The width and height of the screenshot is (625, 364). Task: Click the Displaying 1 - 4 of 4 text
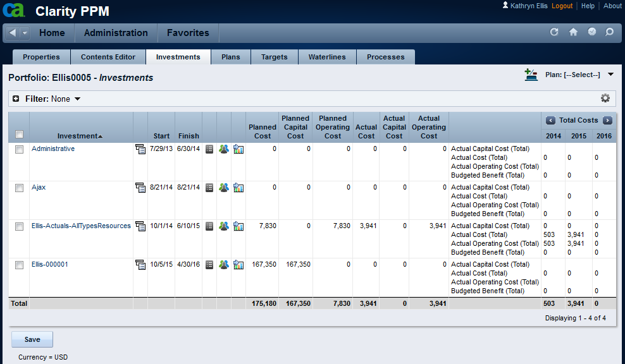[x=576, y=318]
